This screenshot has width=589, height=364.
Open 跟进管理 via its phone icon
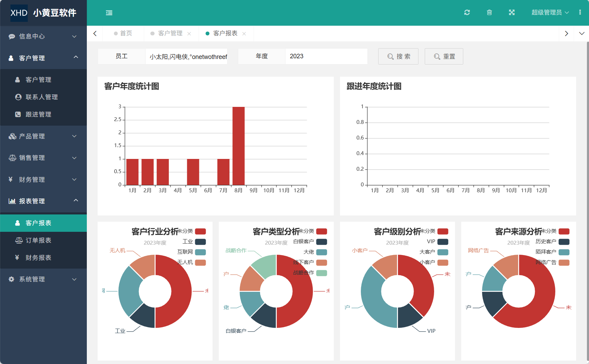pyautogui.click(x=18, y=114)
